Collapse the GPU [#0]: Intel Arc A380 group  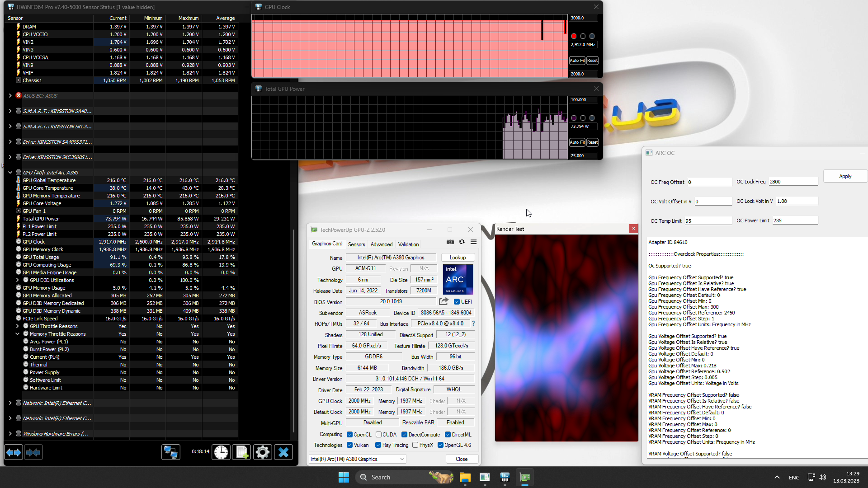click(x=10, y=173)
